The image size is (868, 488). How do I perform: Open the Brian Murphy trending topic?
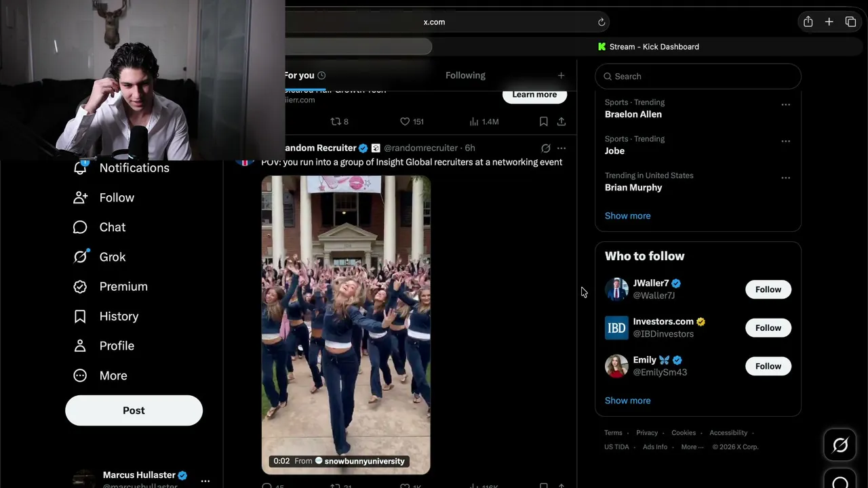(633, 188)
